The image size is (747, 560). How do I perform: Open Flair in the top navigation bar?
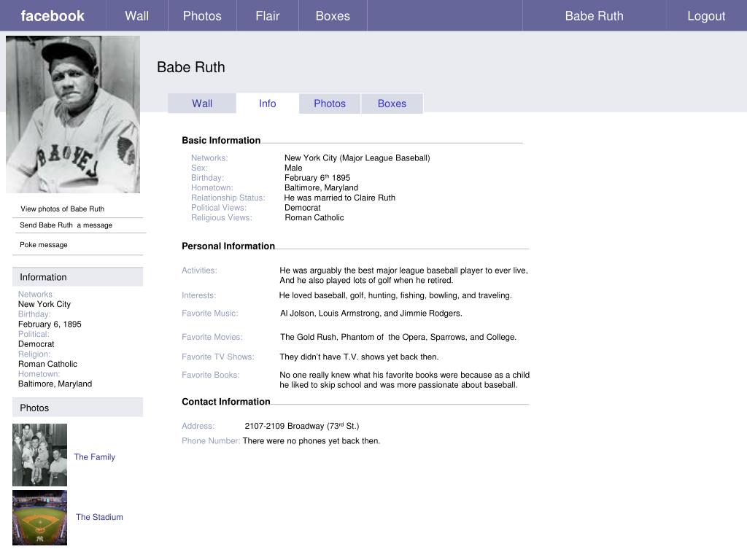coord(267,16)
